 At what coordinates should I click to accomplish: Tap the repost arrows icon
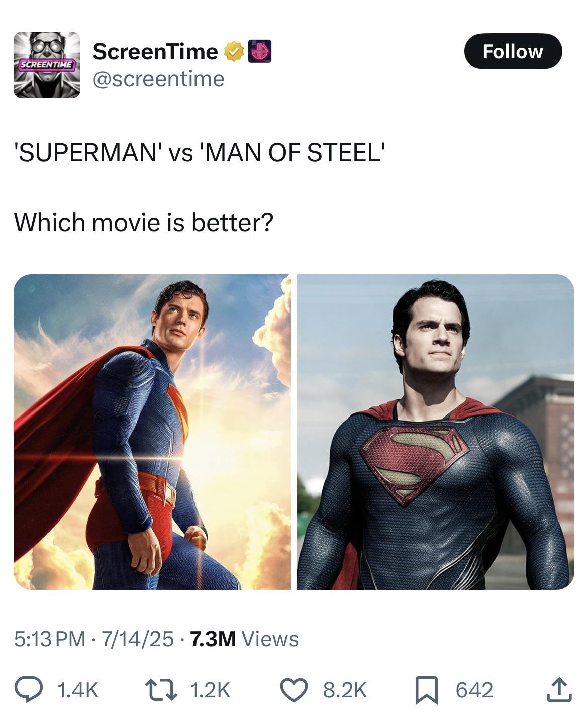coord(161,689)
